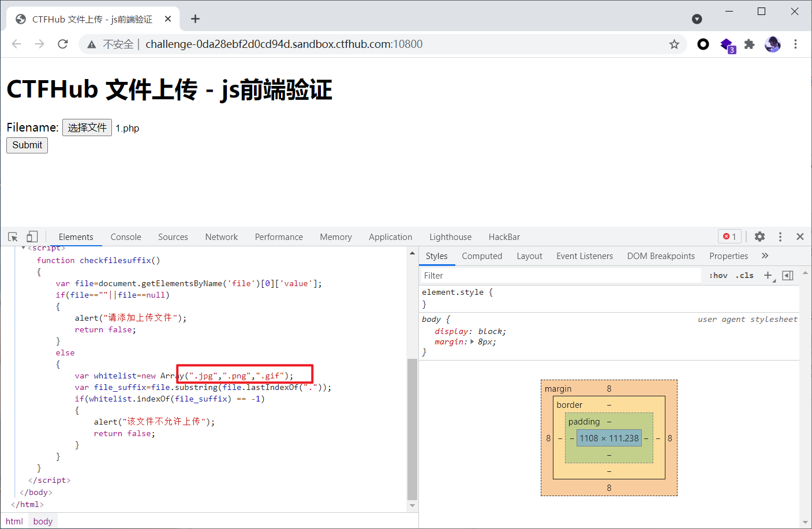
Task: Switch to the Network tab
Action: click(x=222, y=237)
